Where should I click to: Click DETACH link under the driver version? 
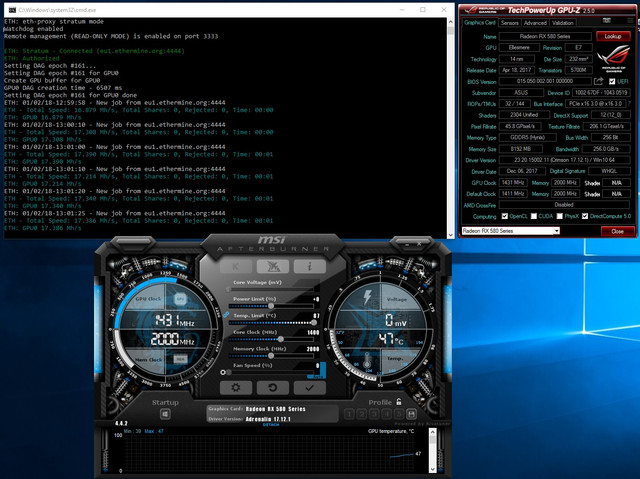[271, 425]
